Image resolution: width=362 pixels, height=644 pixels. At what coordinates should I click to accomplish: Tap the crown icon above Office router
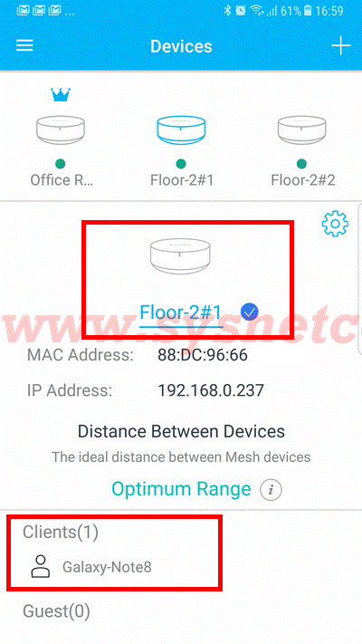pos(61,95)
